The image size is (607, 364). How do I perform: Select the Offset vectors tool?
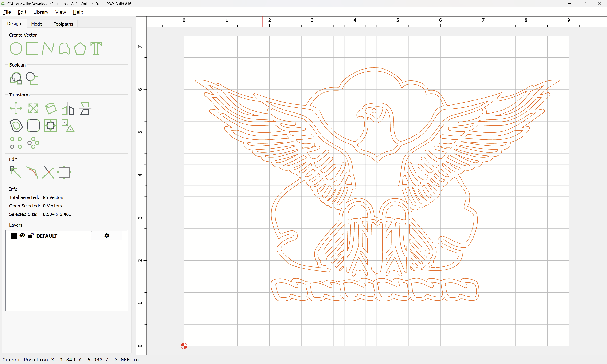pos(16,125)
